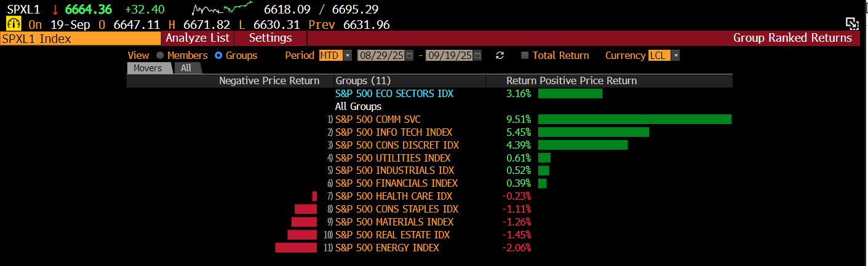Open S&P 500 UTILITIES INDEX group
The image size is (868, 266).
393,158
